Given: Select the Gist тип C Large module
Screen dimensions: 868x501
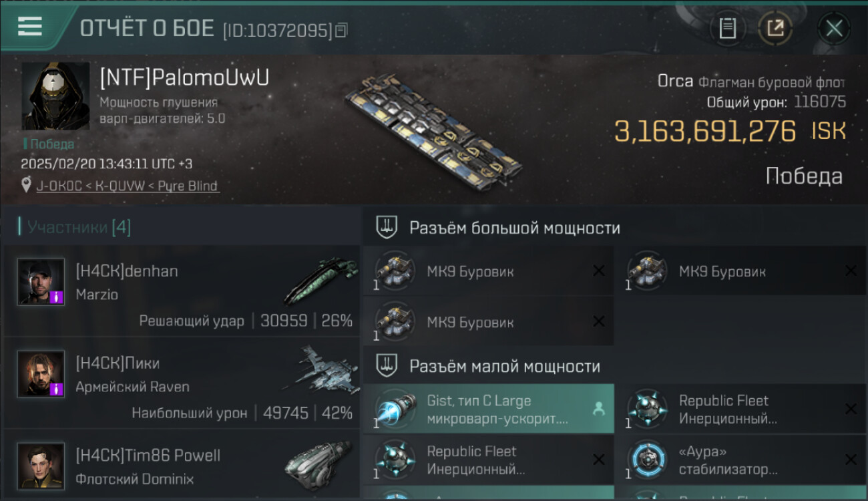Looking at the screenshot, I should point(489,409).
